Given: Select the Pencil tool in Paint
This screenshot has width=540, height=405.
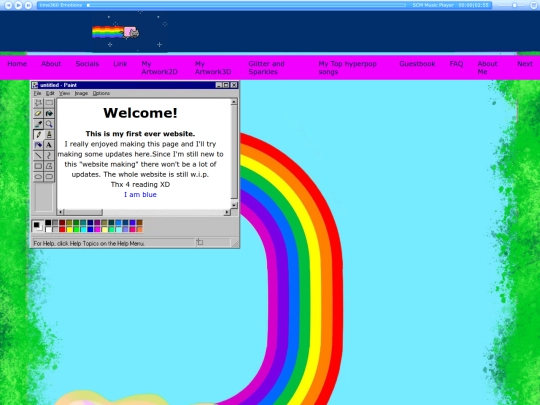Looking at the screenshot, I should point(38,135).
